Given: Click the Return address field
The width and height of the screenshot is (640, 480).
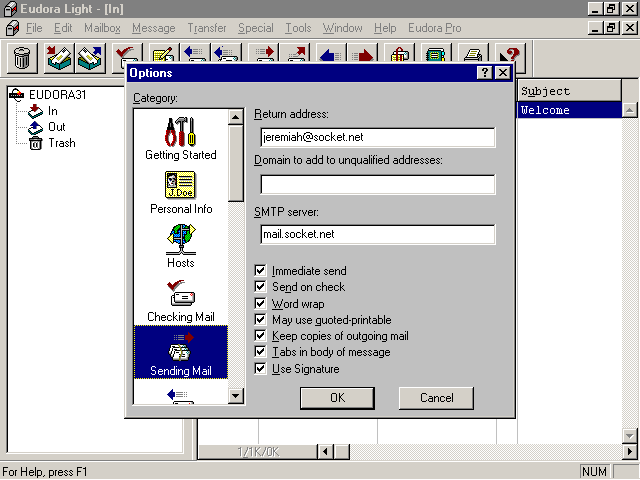Looking at the screenshot, I should coord(378,137).
